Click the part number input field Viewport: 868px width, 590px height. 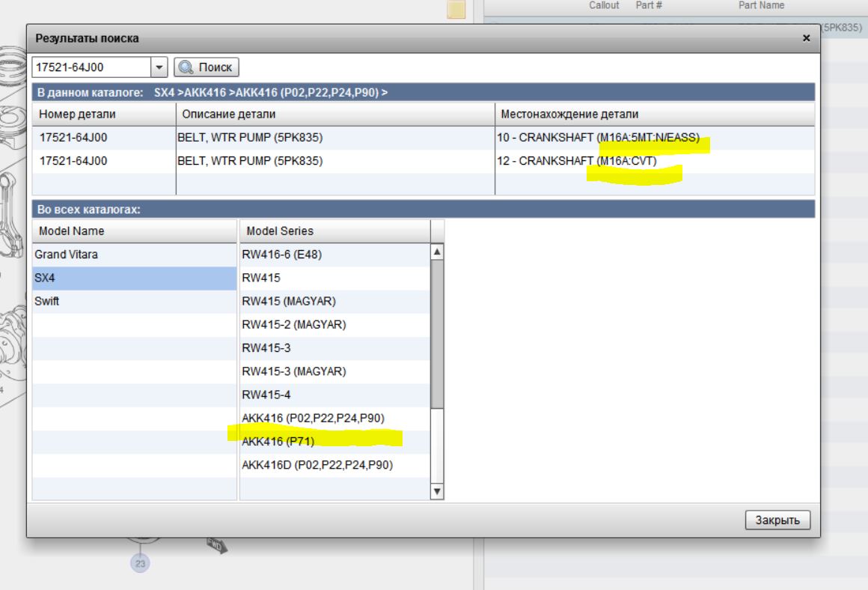(91, 67)
